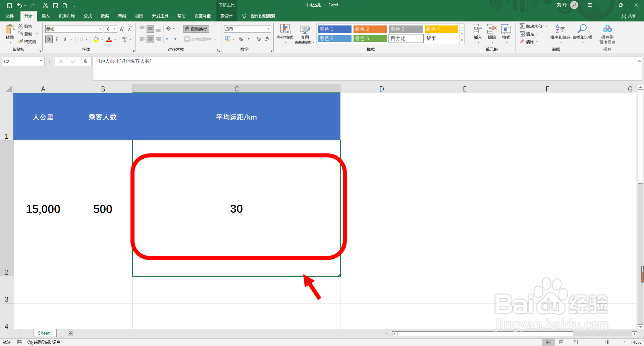
Task: Decrease decimal places
Action: click(267, 39)
